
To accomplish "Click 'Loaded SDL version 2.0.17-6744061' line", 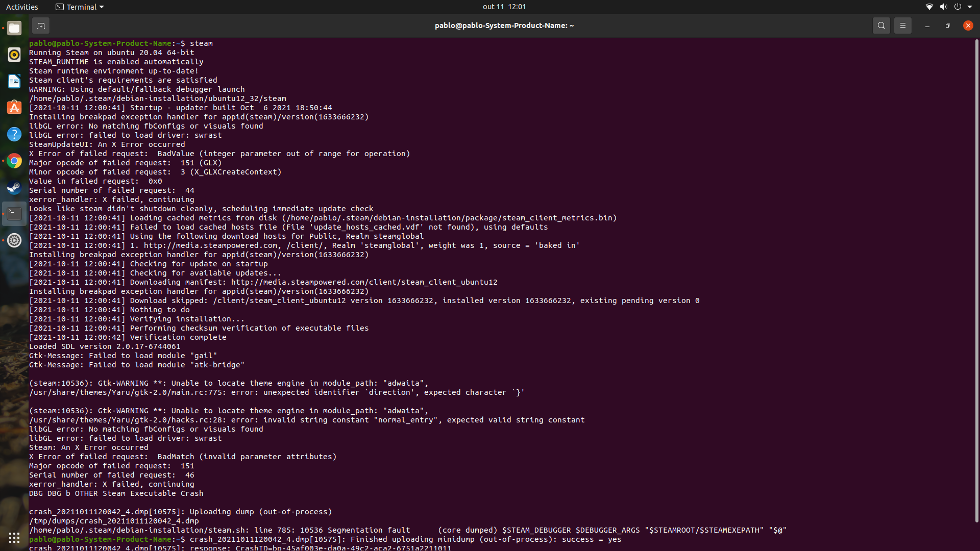I will pos(105,346).
